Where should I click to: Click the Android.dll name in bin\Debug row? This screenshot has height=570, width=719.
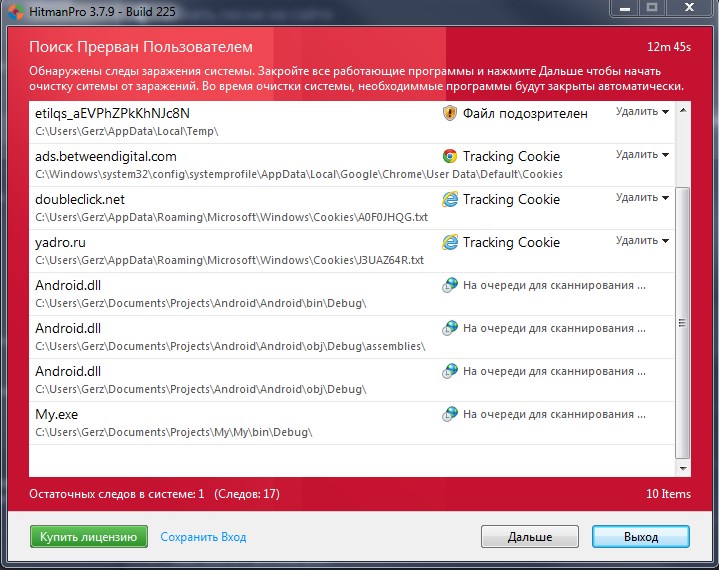tap(68, 285)
